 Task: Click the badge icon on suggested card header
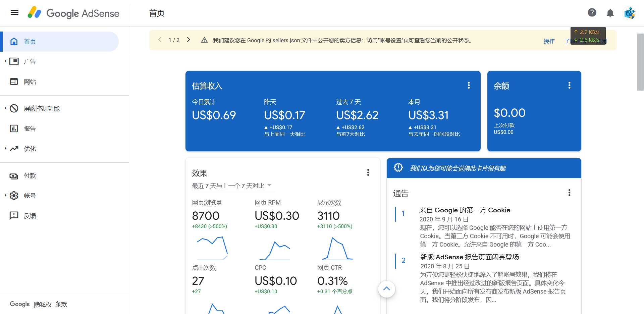click(x=398, y=167)
